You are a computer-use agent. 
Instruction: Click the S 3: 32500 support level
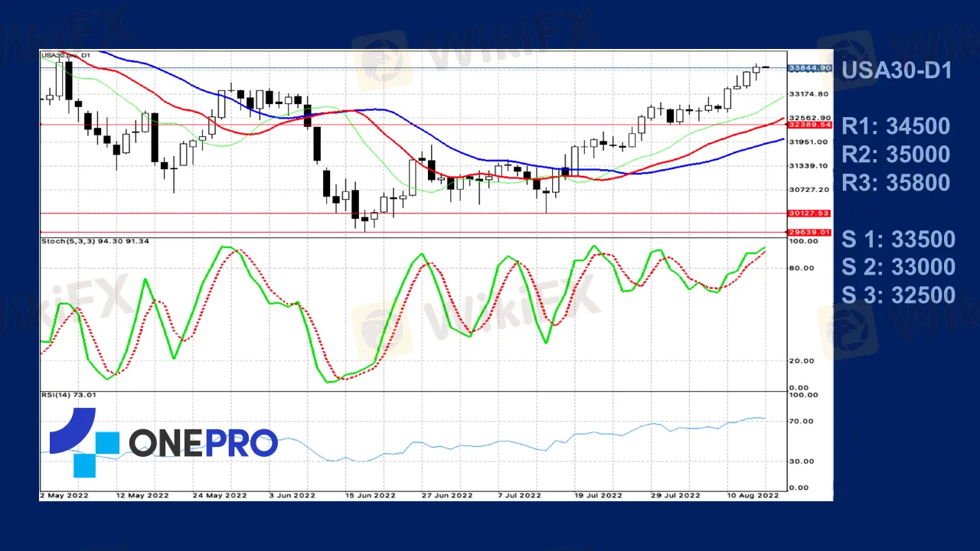point(898,295)
